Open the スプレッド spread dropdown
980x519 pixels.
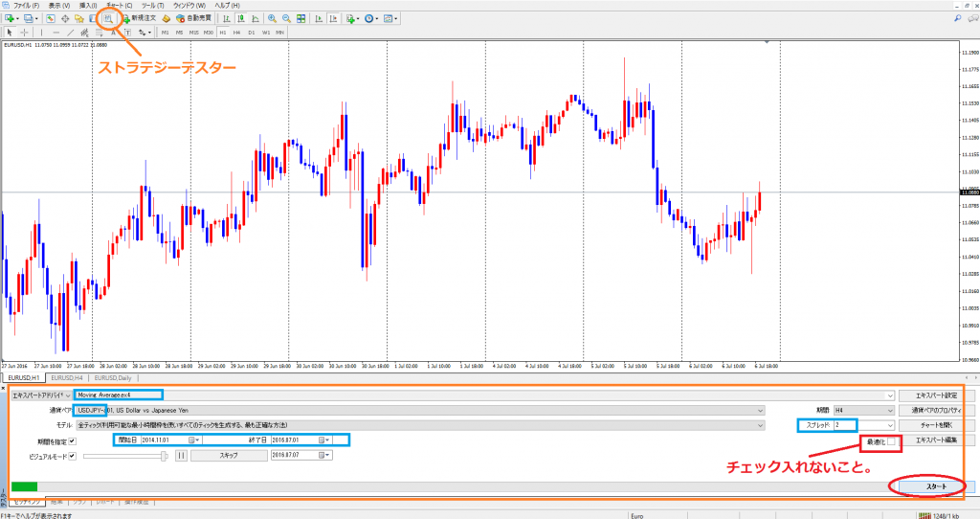click(864, 425)
